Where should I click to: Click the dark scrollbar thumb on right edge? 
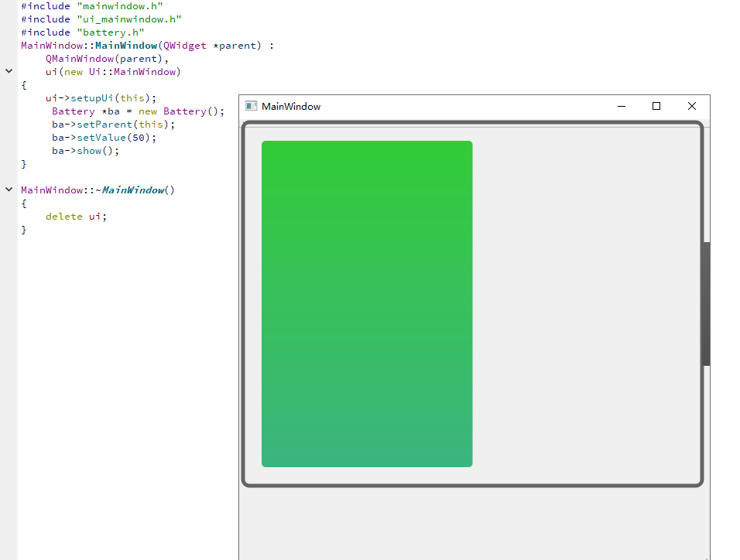pyautogui.click(x=706, y=303)
